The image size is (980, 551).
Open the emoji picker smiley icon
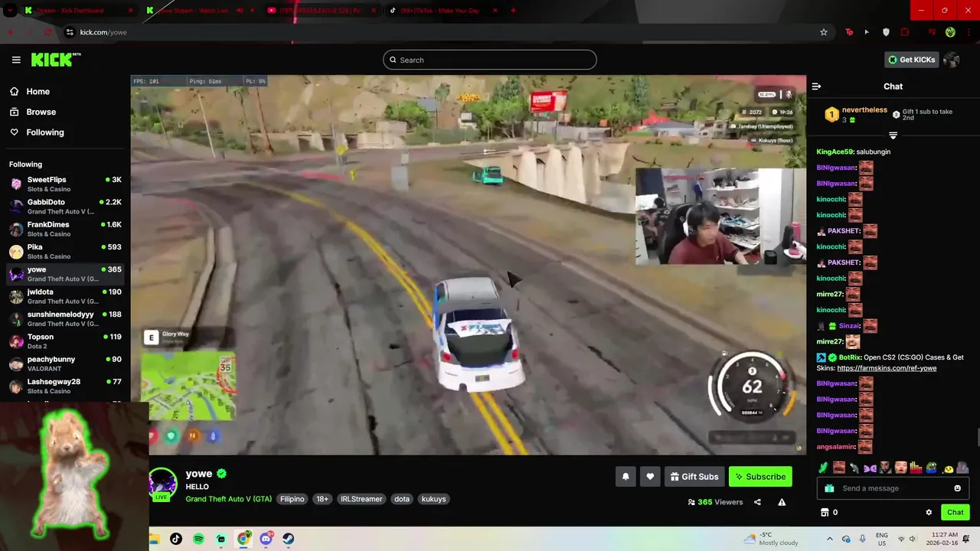[x=957, y=488]
